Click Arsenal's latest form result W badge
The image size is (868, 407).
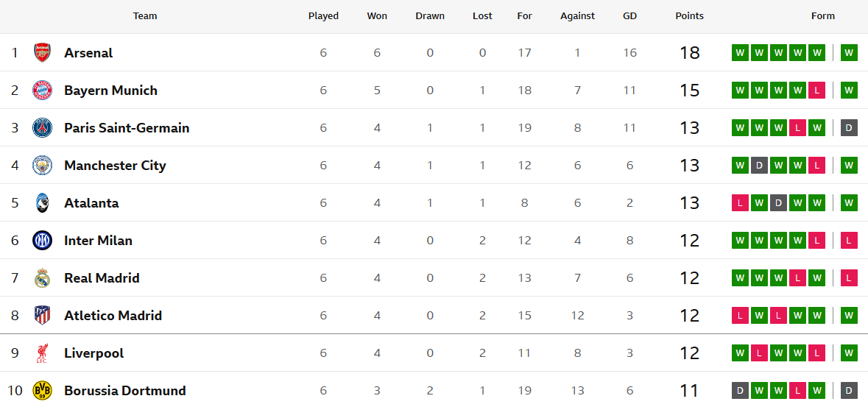point(849,52)
